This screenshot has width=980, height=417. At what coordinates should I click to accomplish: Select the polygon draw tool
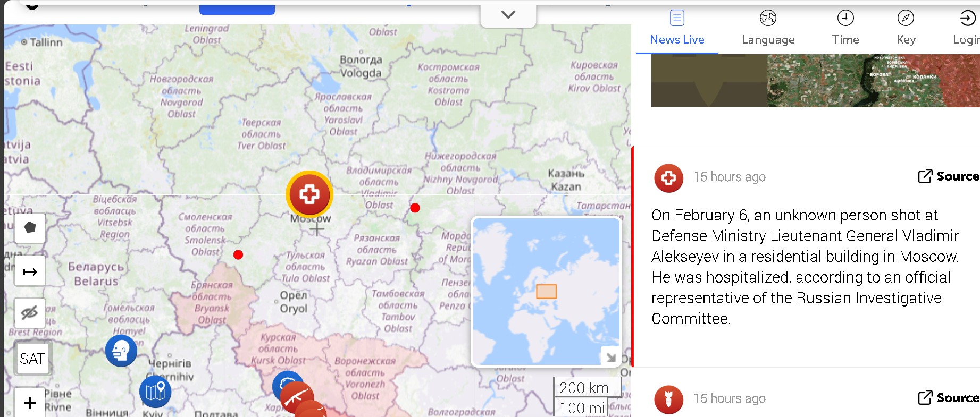click(x=30, y=228)
